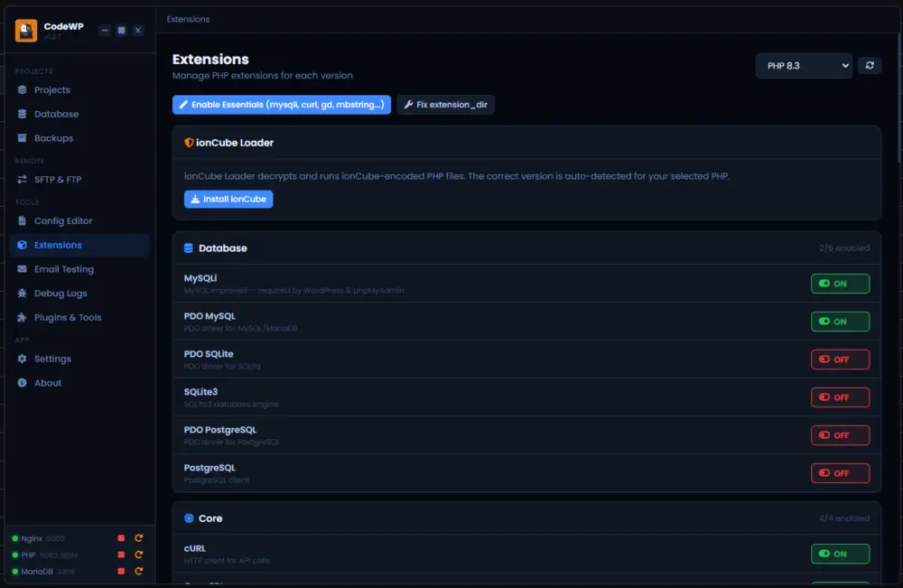Restart the Nginx service
The width and height of the screenshot is (903, 588).
[139, 538]
